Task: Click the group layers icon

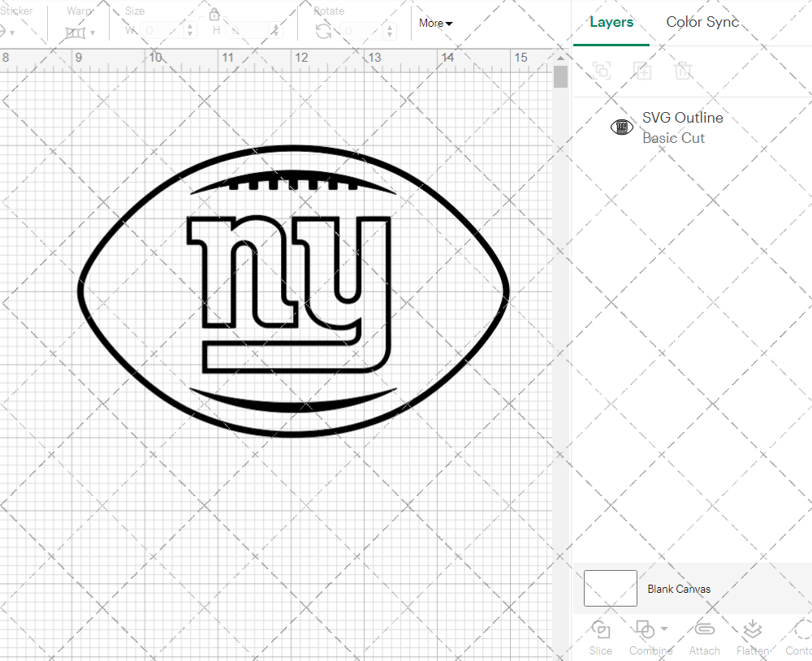Action: point(602,71)
